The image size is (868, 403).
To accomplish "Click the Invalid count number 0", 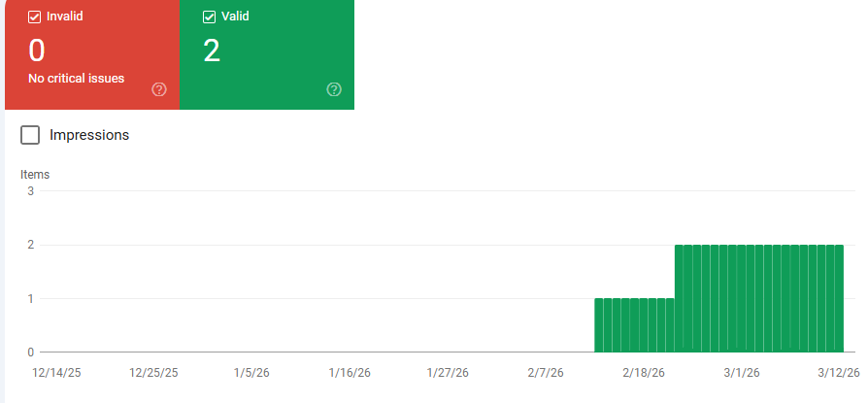I will point(37,50).
